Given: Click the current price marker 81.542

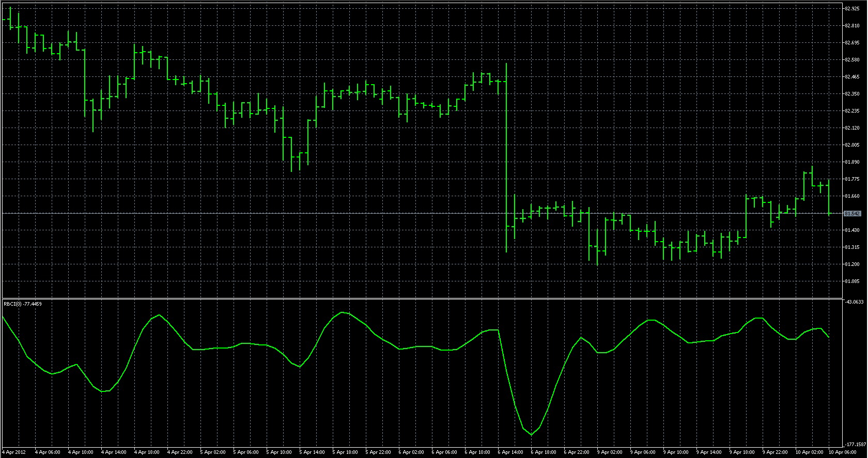Looking at the screenshot, I should (x=852, y=213).
